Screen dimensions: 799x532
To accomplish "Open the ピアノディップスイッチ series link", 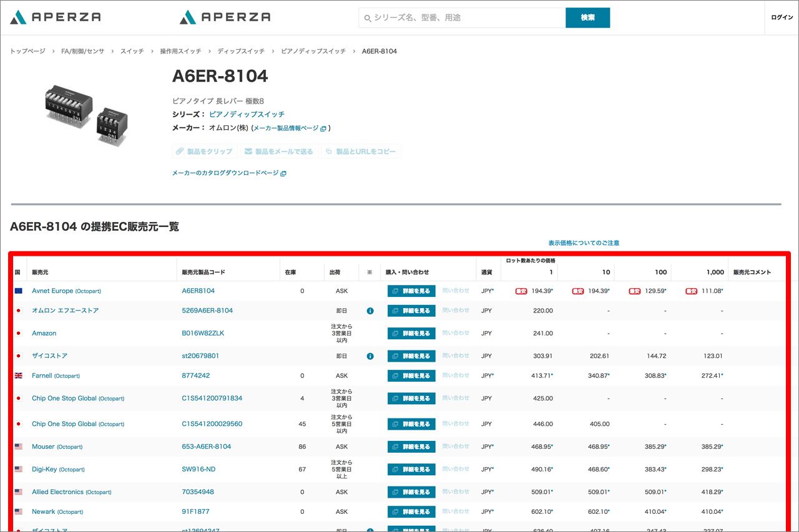I will [247, 114].
